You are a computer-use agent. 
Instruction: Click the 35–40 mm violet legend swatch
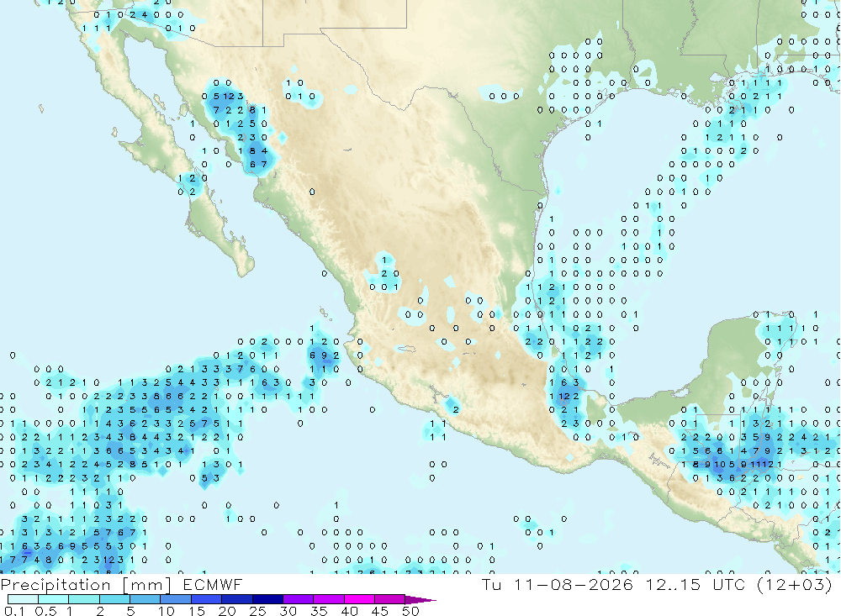pyautogui.click(x=329, y=599)
